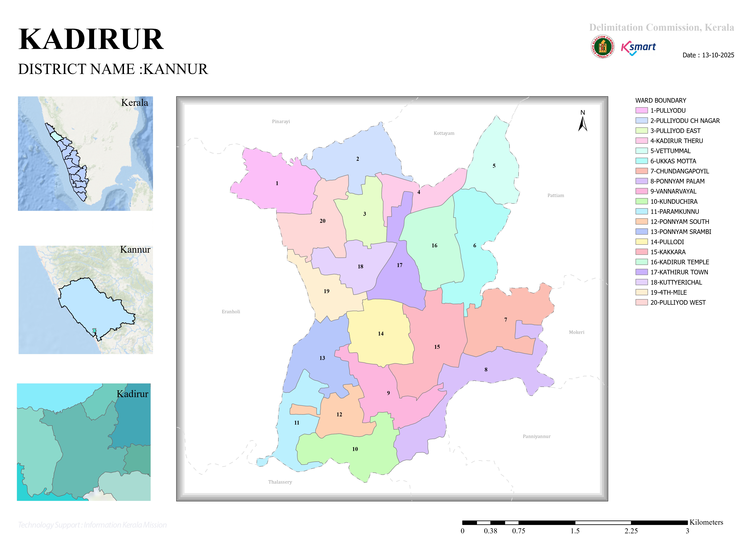756x535 pixels.
Task: Click the Date : 13-10-2025 text
Action: [x=708, y=55]
